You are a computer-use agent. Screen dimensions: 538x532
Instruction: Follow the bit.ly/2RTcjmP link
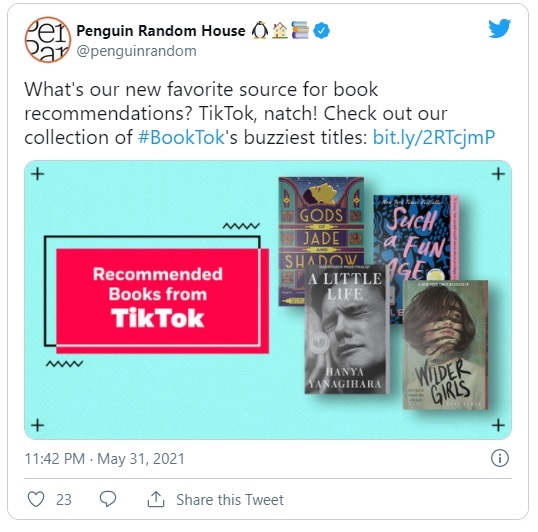point(434,138)
